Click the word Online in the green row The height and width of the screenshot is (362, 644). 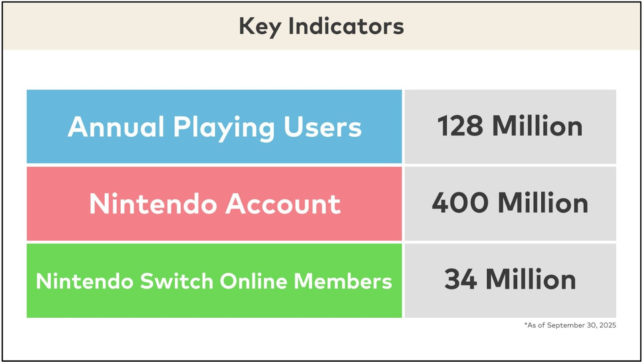coord(254,281)
